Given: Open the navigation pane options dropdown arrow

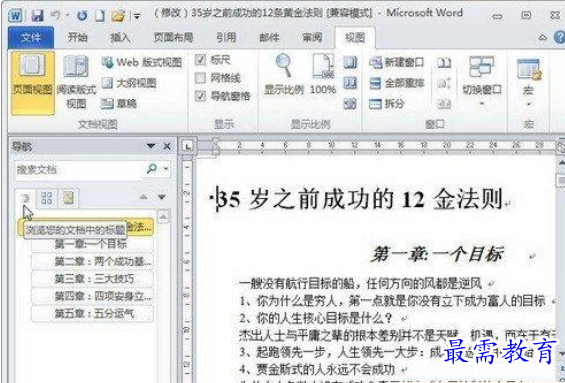Looking at the screenshot, I should coord(151,146).
